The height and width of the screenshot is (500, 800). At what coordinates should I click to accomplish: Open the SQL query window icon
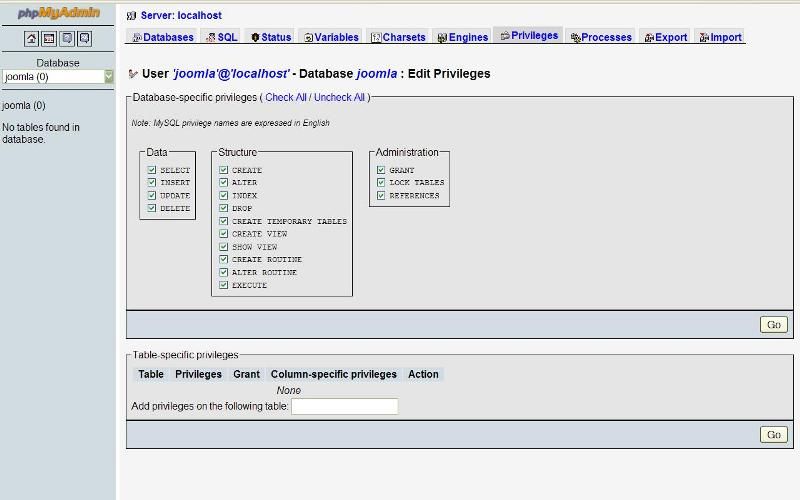(x=49, y=38)
